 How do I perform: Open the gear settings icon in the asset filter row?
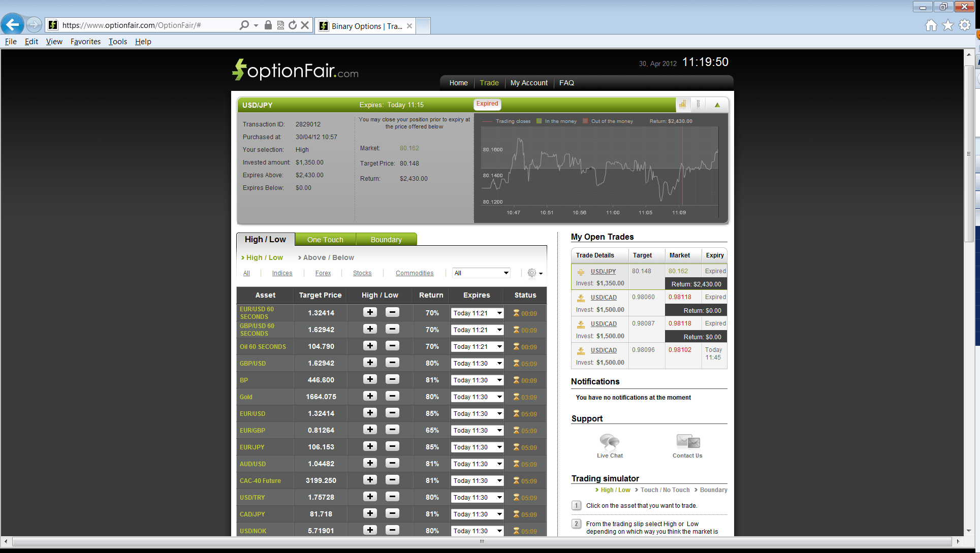[x=531, y=273]
